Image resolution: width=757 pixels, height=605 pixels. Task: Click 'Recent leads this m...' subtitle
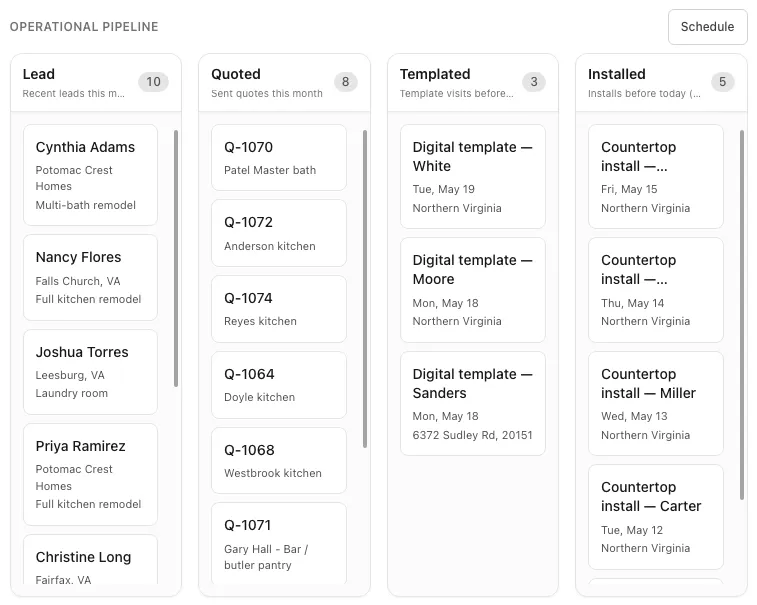click(x=73, y=94)
